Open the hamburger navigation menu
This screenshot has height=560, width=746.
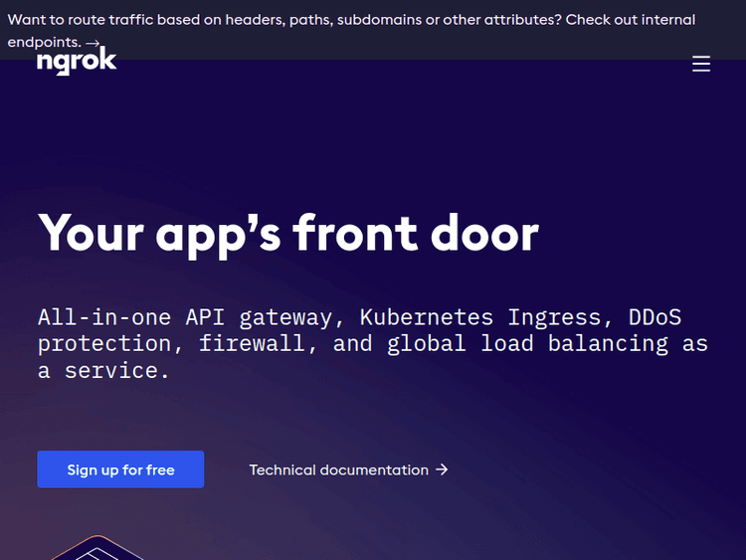(701, 64)
